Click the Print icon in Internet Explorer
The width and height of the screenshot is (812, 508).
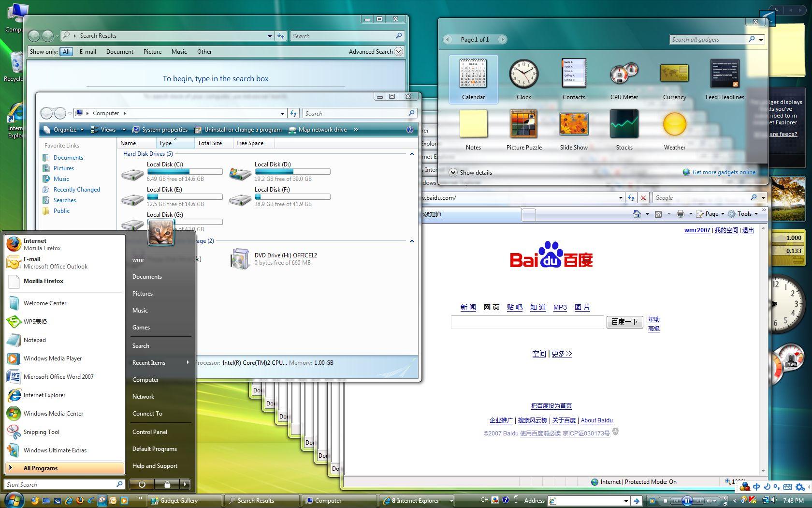pos(681,214)
